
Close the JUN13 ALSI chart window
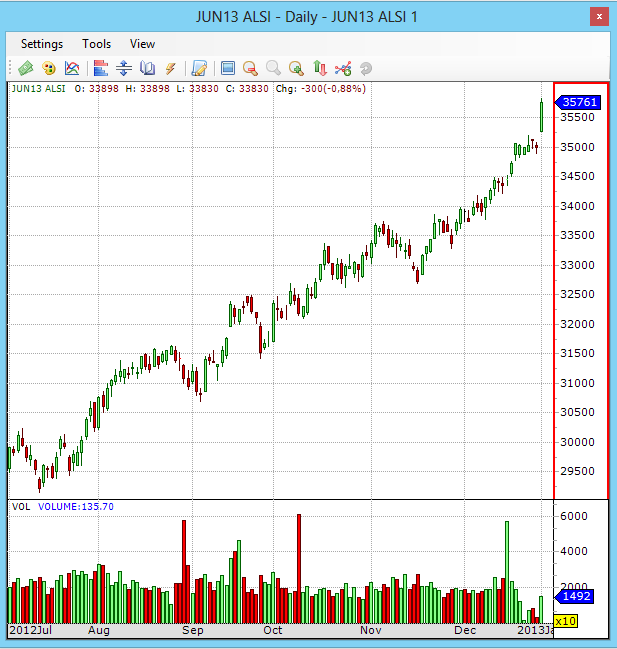(x=597, y=16)
